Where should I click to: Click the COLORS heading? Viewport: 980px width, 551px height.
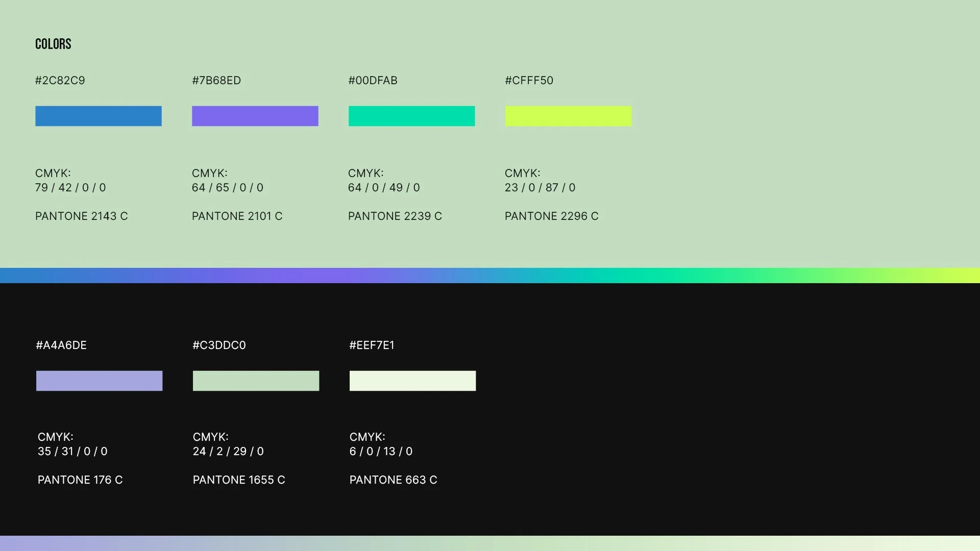click(x=53, y=44)
